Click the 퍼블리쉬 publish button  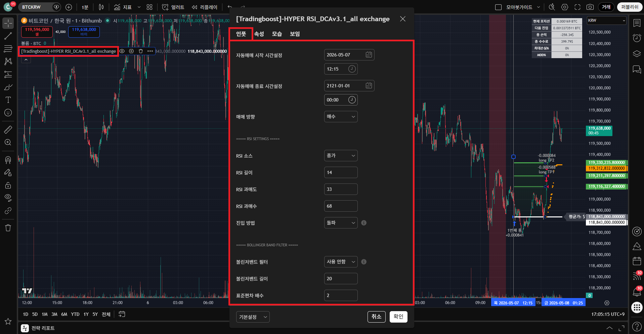pos(630,7)
